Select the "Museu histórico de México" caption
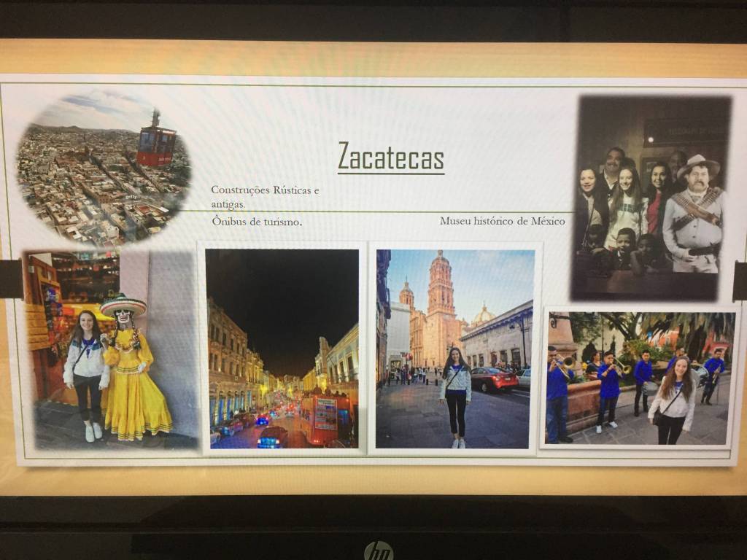Image resolution: width=747 pixels, height=560 pixels. pyautogui.click(x=502, y=221)
